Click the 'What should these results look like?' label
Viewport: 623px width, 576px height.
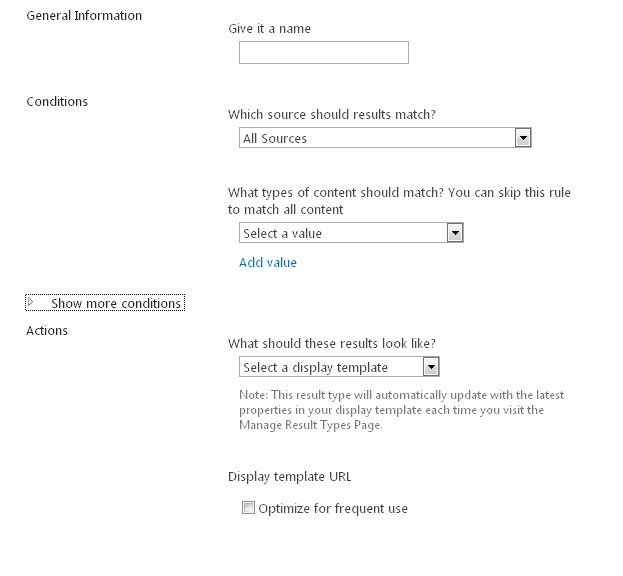point(333,343)
